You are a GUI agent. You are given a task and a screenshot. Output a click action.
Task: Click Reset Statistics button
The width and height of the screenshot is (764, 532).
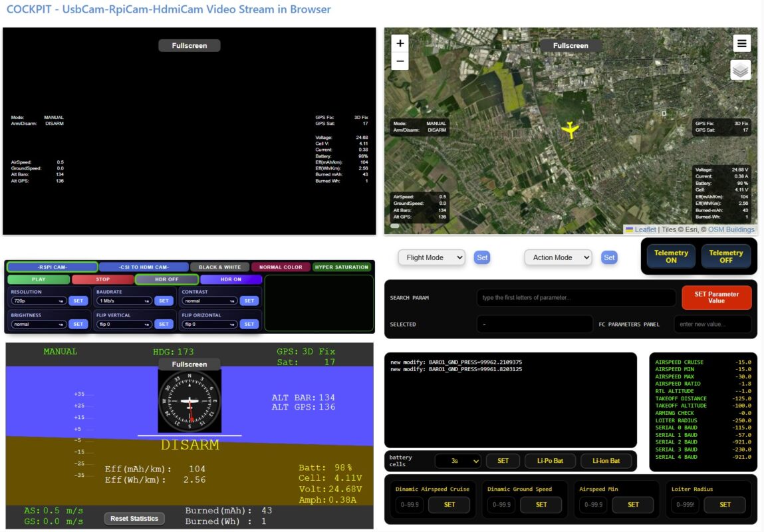pos(134,519)
